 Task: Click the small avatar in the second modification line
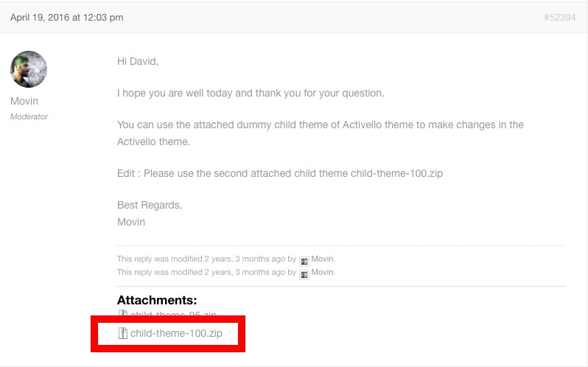(304, 273)
